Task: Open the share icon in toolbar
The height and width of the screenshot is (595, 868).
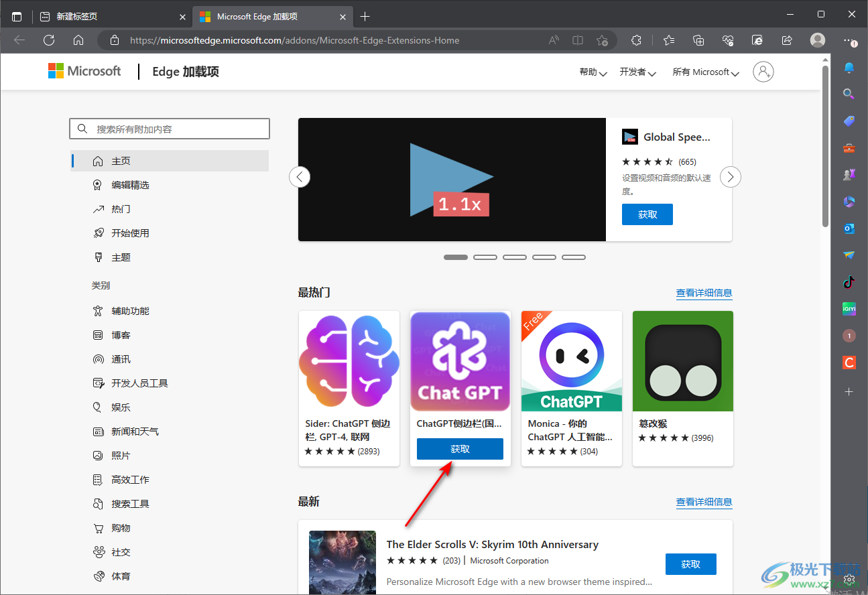Action: click(x=787, y=40)
